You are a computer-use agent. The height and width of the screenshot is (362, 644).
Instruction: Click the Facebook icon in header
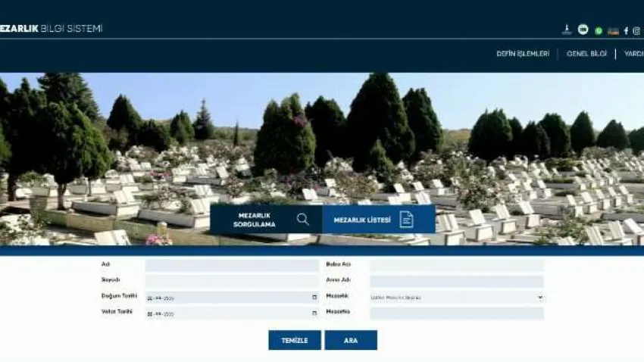pos(626,31)
